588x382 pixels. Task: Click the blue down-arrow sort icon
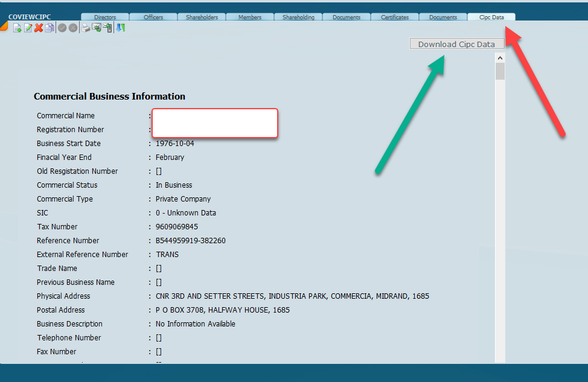[x=120, y=28]
